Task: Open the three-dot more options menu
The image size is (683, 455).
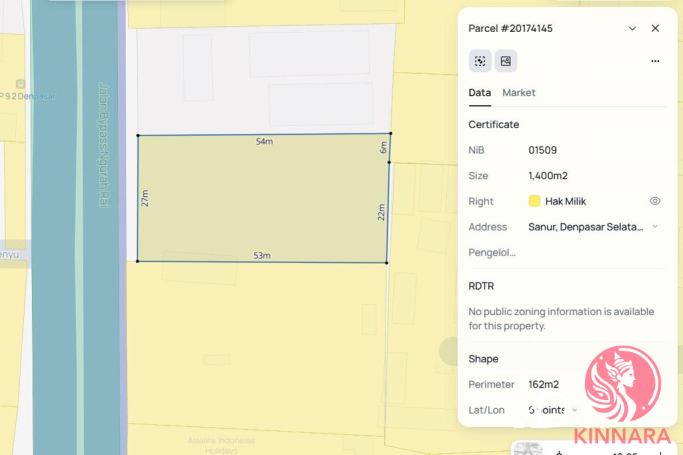Action: click(x=655, y=61)
